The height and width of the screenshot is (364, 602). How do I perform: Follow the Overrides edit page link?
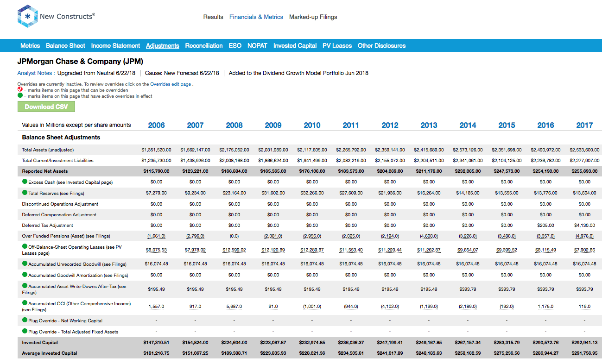[x=171, y=84]
